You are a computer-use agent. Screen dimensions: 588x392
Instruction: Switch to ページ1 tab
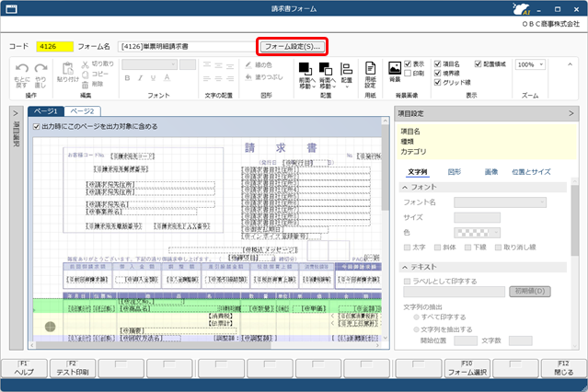pyautogui.click(x=46, y=111)
